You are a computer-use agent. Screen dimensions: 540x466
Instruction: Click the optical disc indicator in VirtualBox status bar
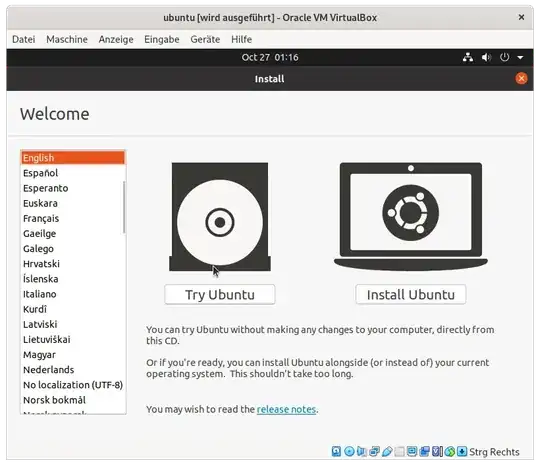click(349, 451)
